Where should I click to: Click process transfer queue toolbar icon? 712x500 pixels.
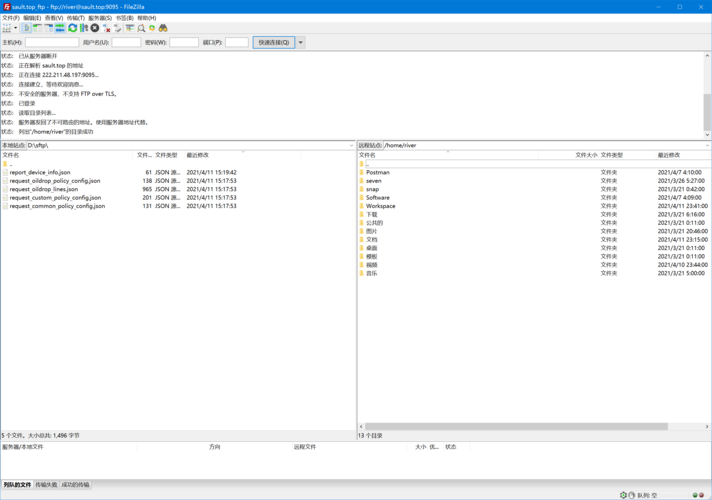pos(84,28)
